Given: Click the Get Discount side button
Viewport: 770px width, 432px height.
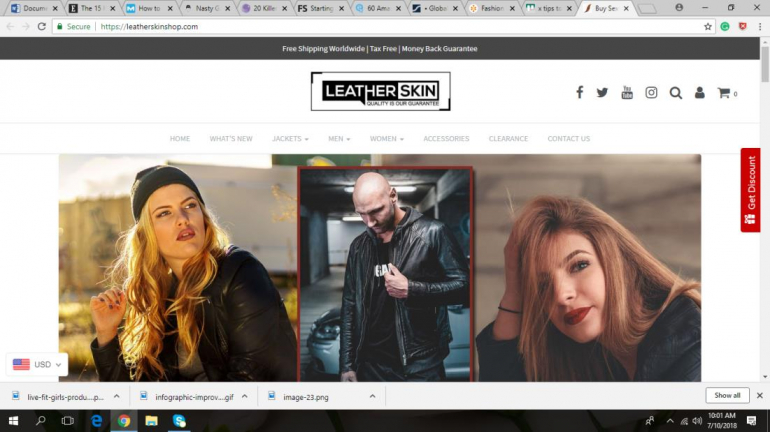Looking at the screenshot, I should pyautogui.click(x=750, y=190).
